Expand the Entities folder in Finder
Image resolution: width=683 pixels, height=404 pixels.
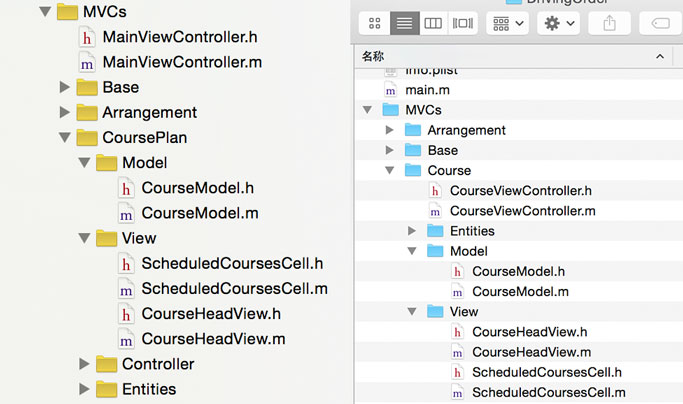412,231
